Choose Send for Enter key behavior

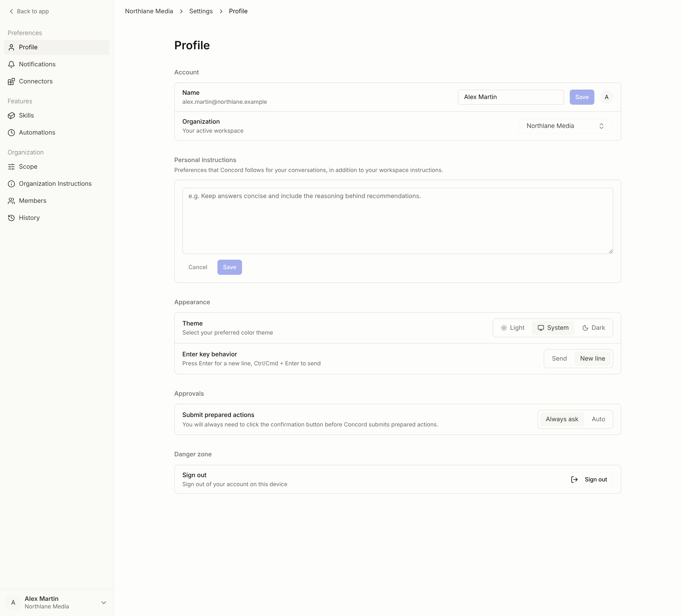(x=559, y=359)
